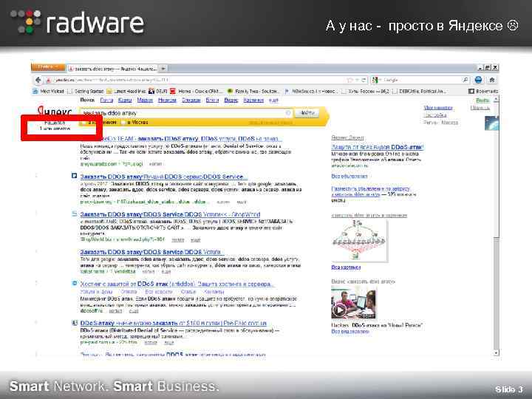Click the Yandex logo

point(55,112)
